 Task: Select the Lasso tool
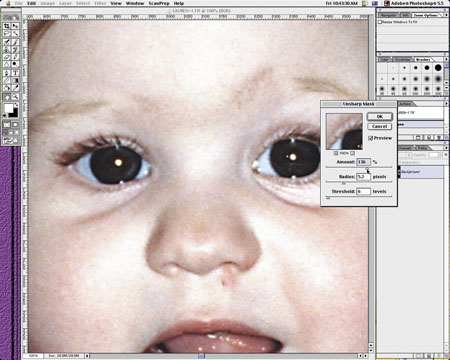(x=7, y=33)
